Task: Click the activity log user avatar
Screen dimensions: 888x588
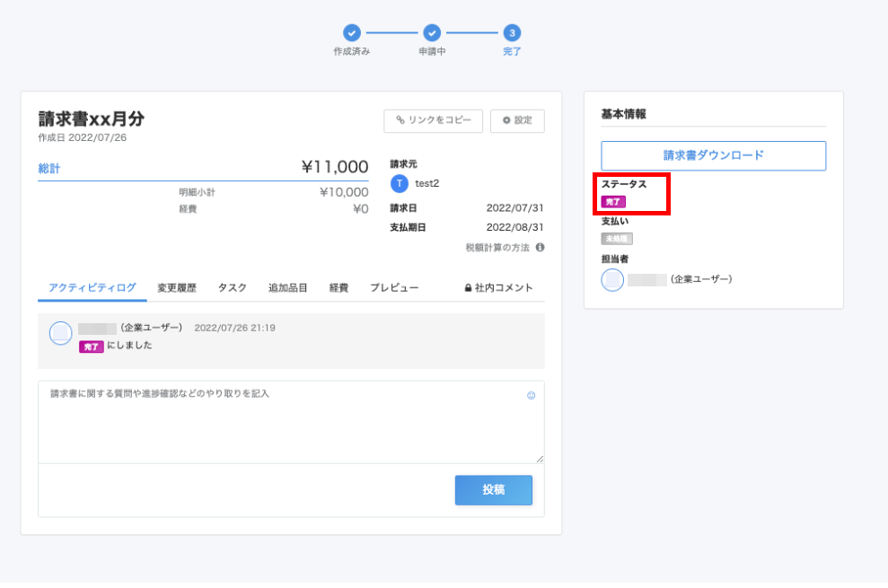Action: click(60, 333)
